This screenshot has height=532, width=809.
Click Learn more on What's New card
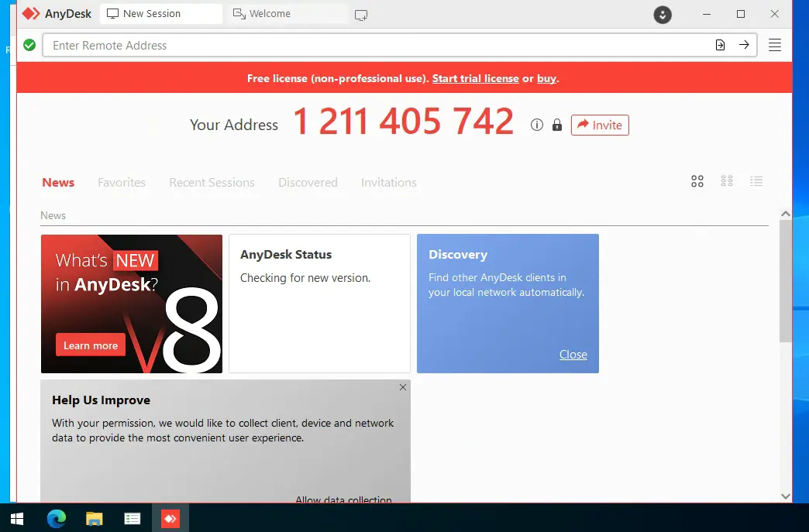point(91,345)
